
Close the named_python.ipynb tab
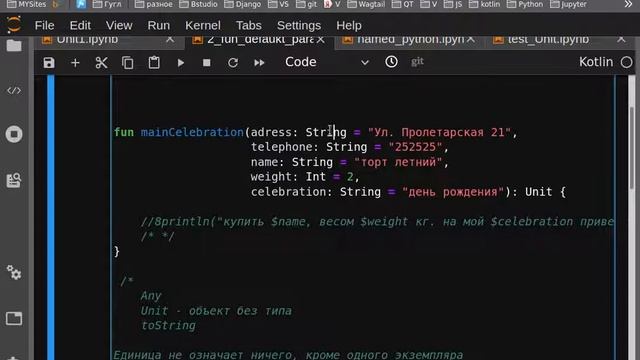coord(471,40)
